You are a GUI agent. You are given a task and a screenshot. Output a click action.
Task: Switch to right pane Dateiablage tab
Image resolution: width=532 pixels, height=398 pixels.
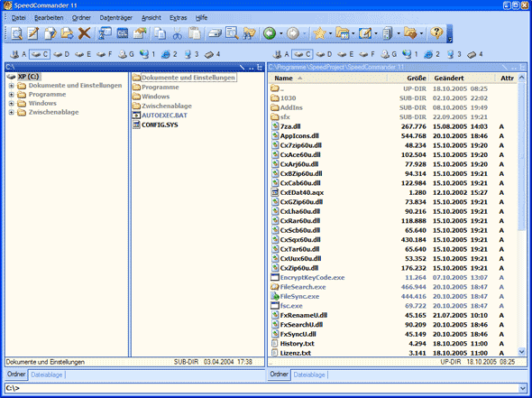point(309,375)
